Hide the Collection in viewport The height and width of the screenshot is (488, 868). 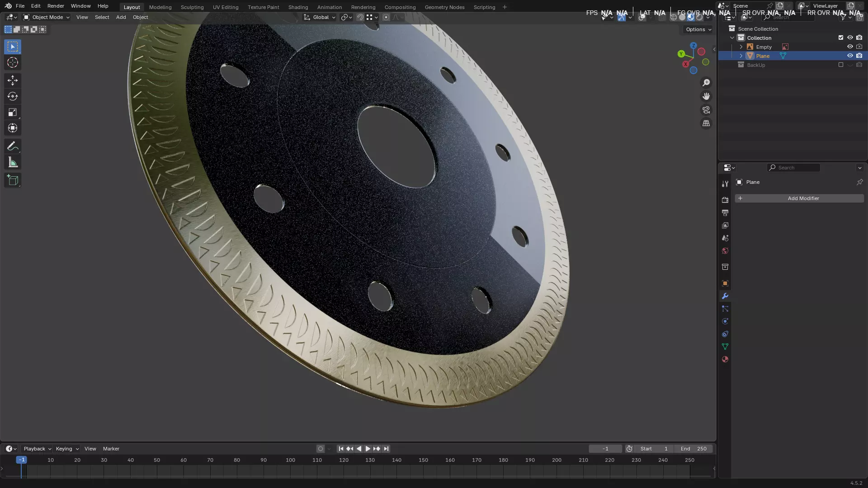850,38
